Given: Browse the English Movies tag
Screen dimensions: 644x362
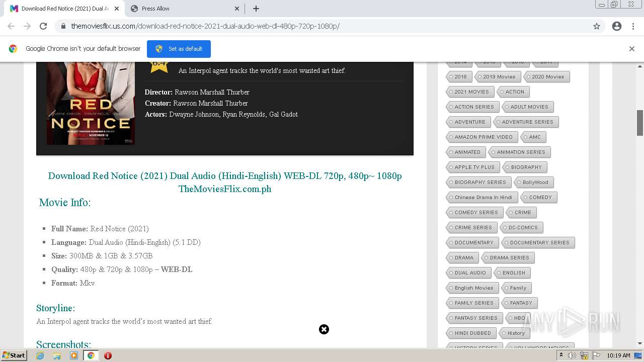Looking at the screenshot, I should pos(472,288).
